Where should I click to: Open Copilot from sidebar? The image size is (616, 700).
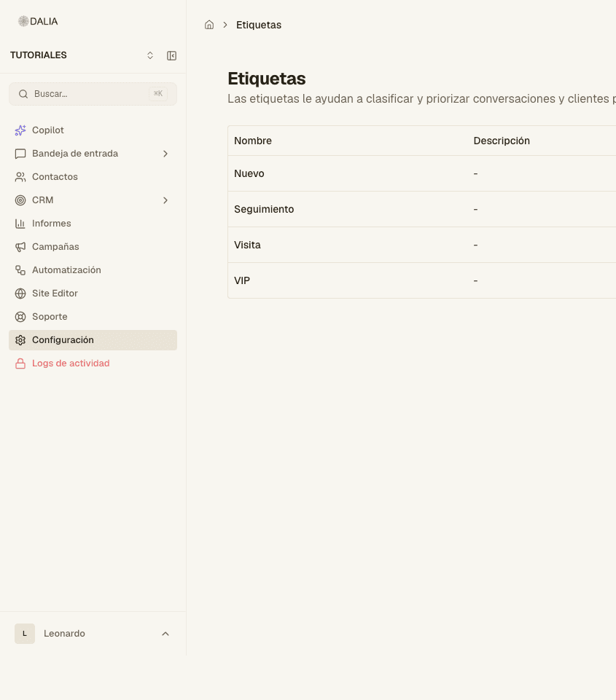tap(93, 130)
